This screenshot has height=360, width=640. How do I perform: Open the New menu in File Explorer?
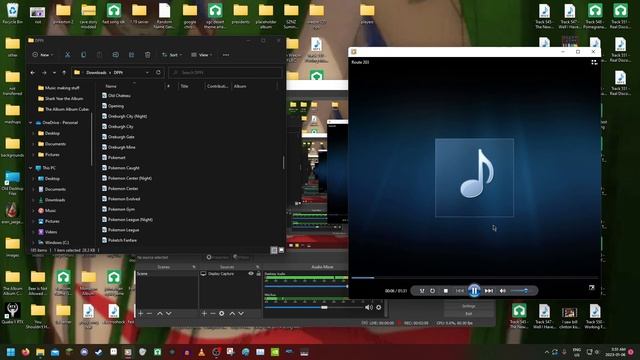coord(43,55)
